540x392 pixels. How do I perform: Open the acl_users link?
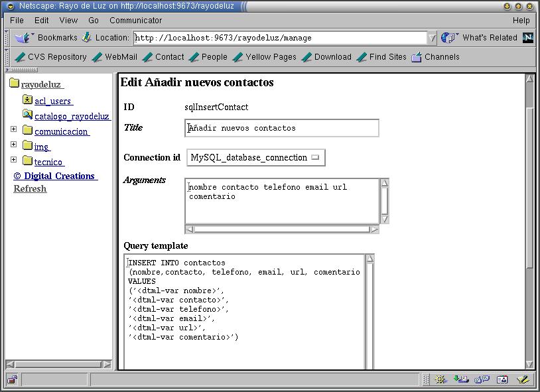pos(54,101)
